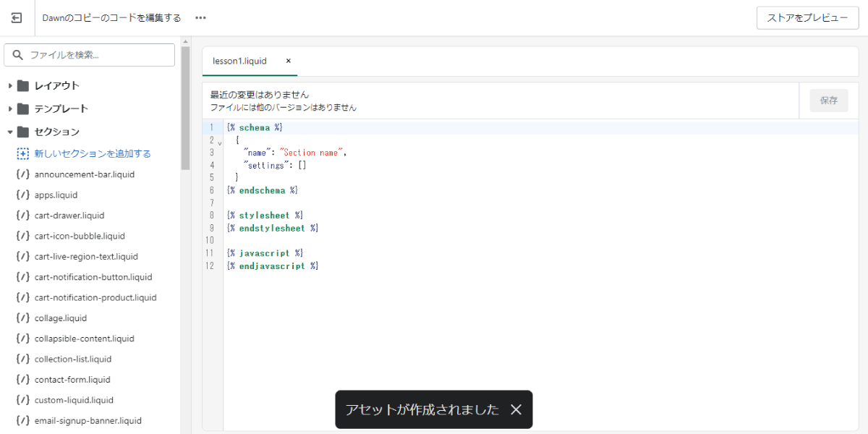Click the liquid file icon beside cart-notification-button.liquid

22,277
